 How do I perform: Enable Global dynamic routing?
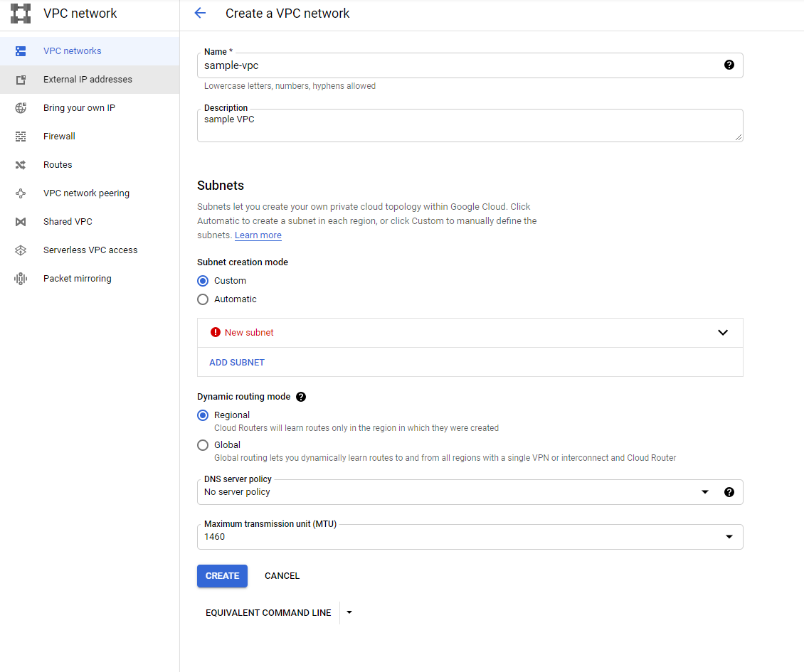202,444
